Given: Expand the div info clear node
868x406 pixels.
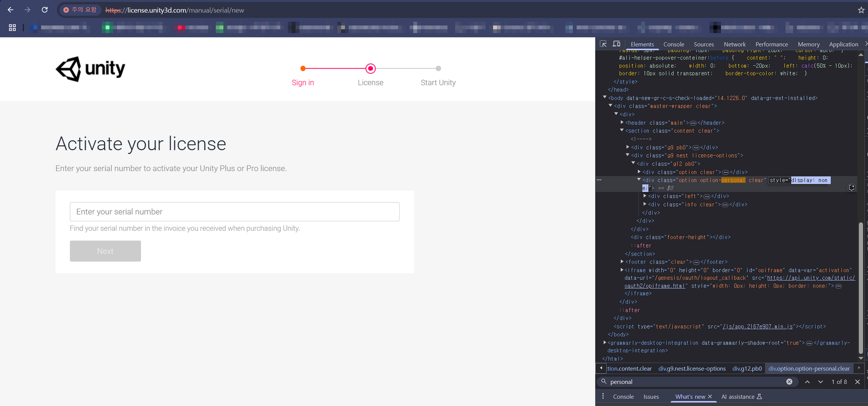Looking at the screenshot, I should click(645, 204).
